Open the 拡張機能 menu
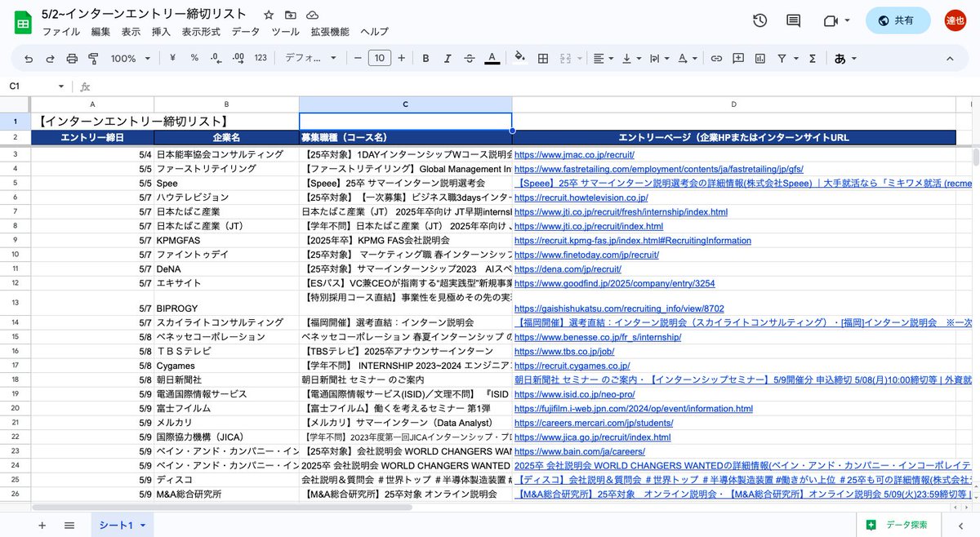The image size is (980, 537). (x=330, y=32)
